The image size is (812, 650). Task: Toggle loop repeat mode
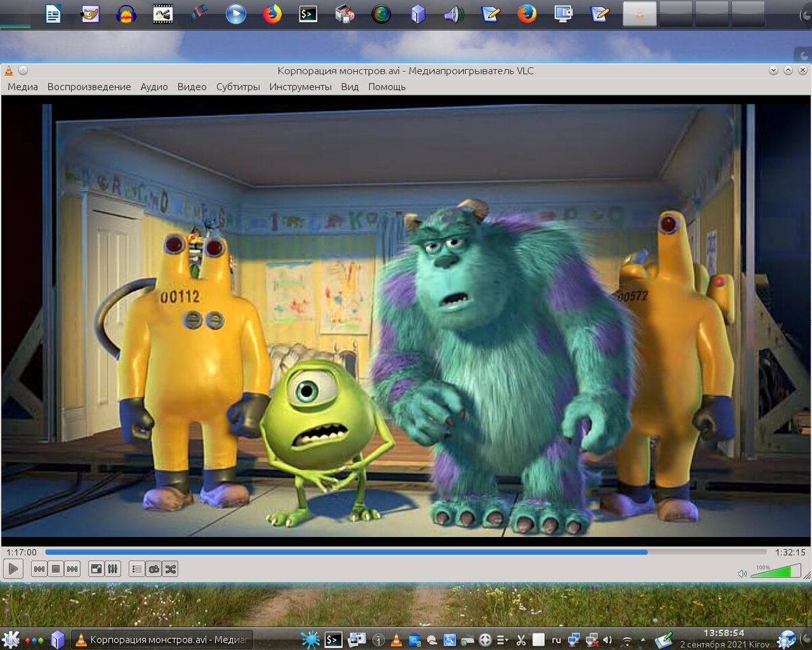[x=154, y=569]
